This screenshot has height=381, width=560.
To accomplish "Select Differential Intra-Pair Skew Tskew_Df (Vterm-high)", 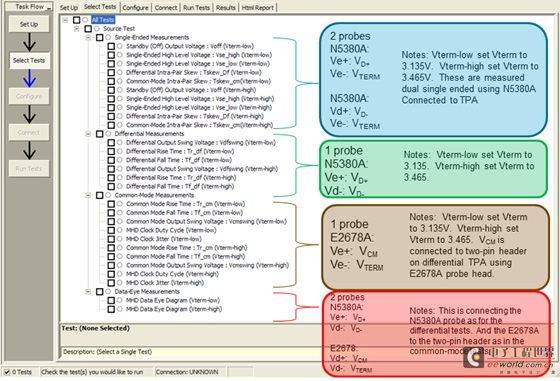I will click(x=195, y=116).
